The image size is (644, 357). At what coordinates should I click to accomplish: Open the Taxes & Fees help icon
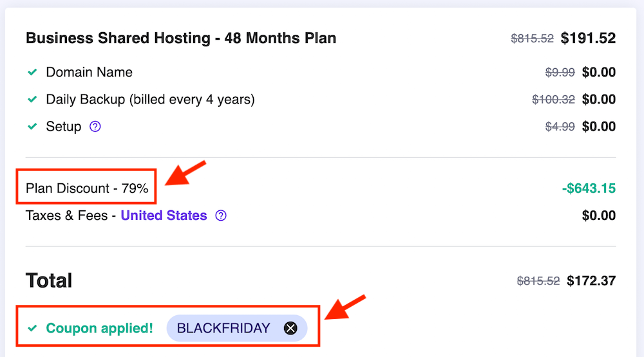[x=221, y=215]
